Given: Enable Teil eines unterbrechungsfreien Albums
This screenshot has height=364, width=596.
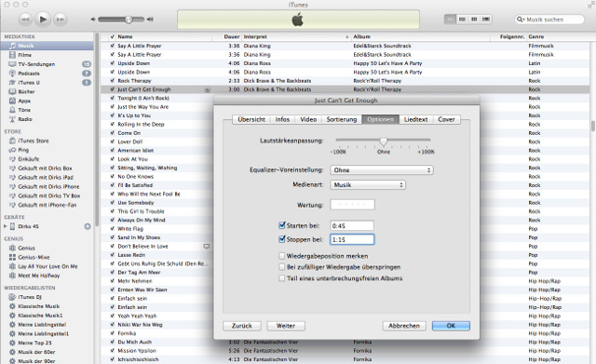Looking at the screenshot, I should coord(281,278).
